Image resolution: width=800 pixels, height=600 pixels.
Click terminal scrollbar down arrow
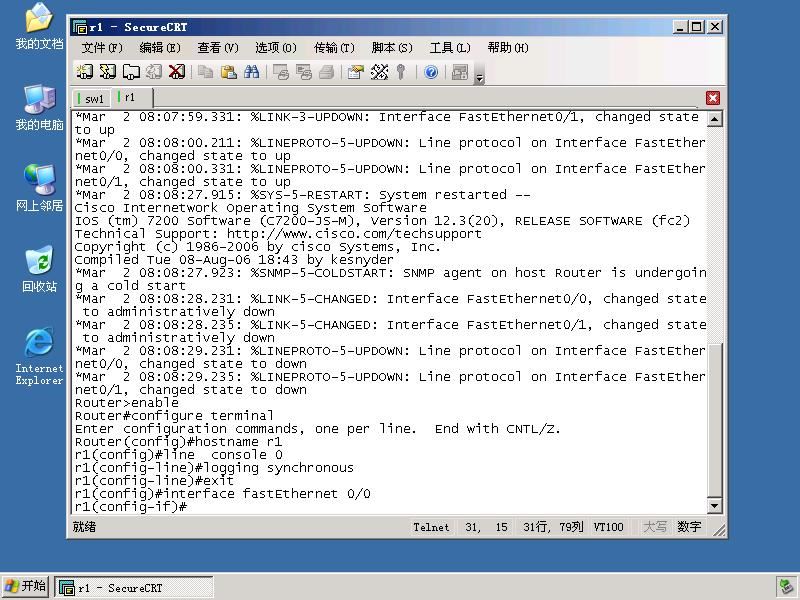click(x=714, y=506)
